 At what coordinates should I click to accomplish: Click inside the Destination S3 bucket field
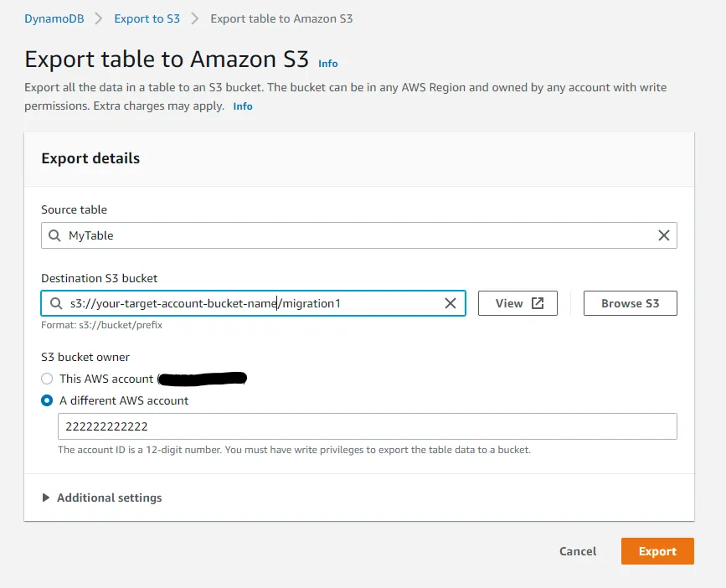pyautogui.click(x=251, y=303)
